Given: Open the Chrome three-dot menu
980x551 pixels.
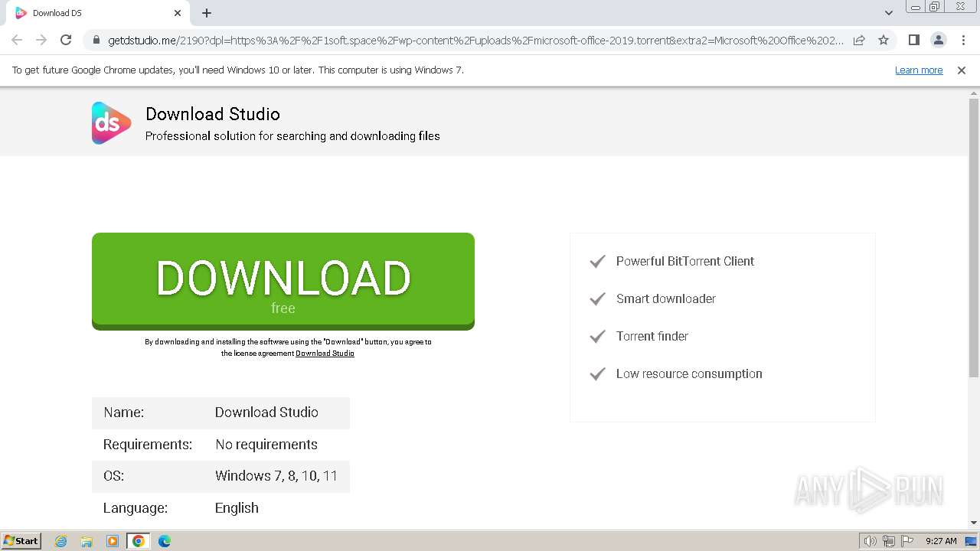Looking at the screenshot, I should coord(963,40).
